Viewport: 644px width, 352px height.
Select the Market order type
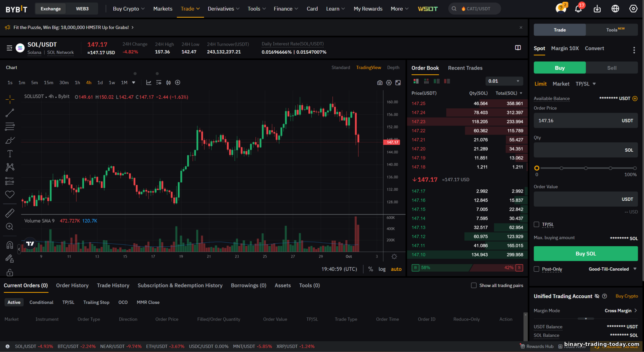561,84
